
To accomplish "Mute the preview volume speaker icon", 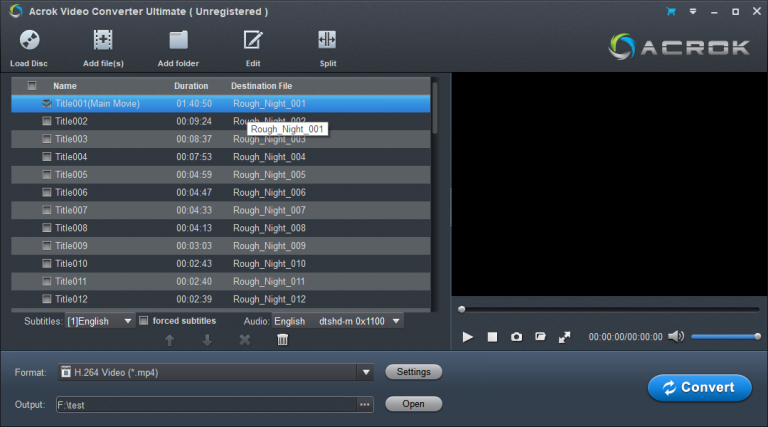I will coord(676,336).
